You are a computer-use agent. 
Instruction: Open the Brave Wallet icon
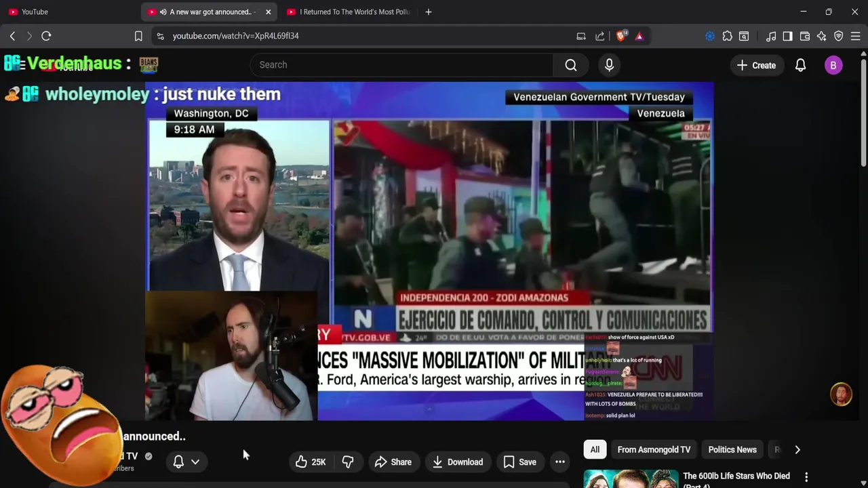[805, 36]
